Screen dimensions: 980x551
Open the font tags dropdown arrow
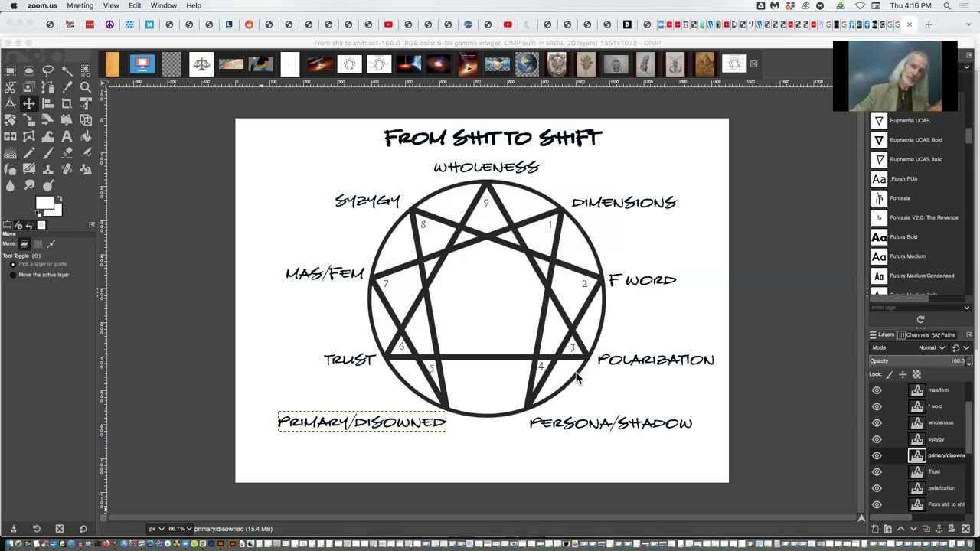click(x=966, y=308)
